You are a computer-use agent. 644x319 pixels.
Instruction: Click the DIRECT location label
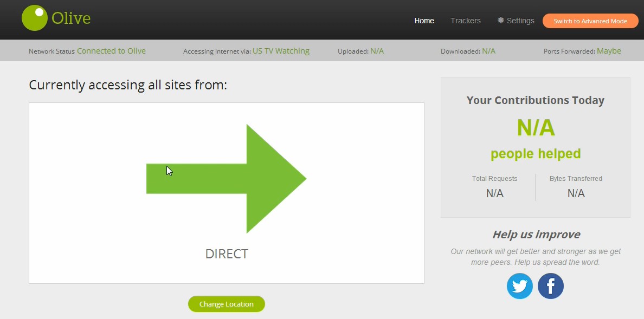click(227, 253)
